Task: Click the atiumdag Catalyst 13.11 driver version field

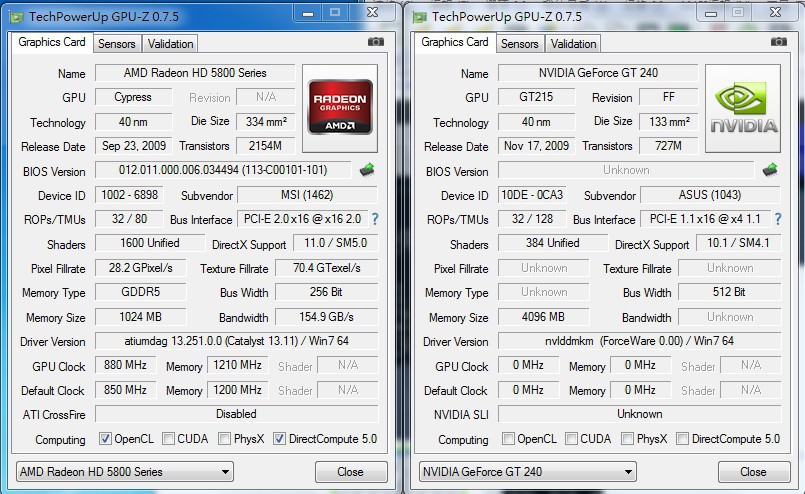Action: 237,341
